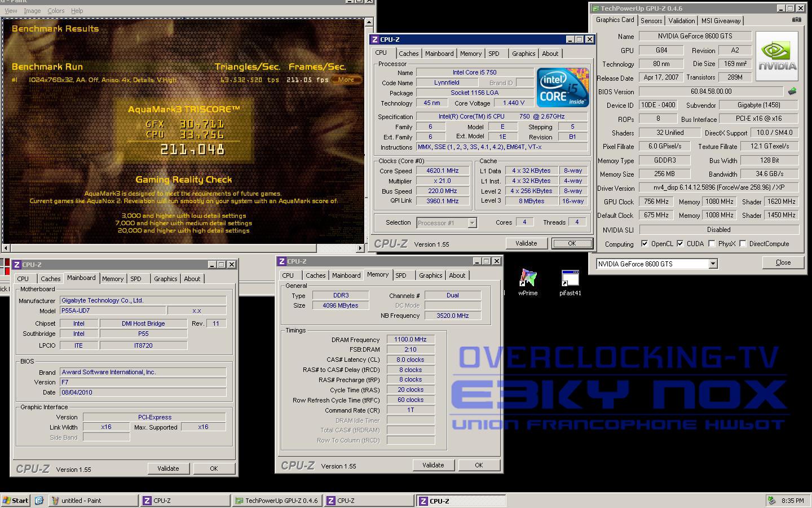Click the NVIDIA logo in GPU-Z
Image resolution: width=812 pixels, height=508 pixels.
click(777, 56)
